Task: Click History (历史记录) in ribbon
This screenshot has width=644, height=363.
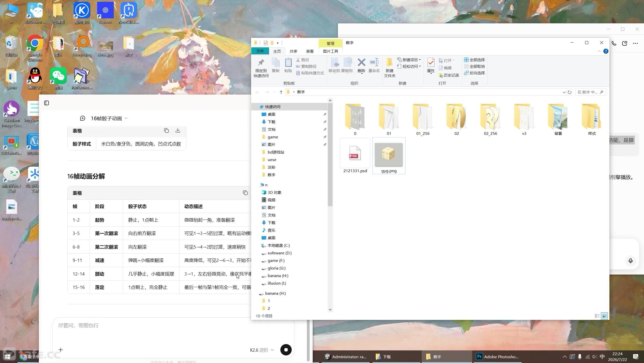Action: pyautogui.click(x=449, y=75)
